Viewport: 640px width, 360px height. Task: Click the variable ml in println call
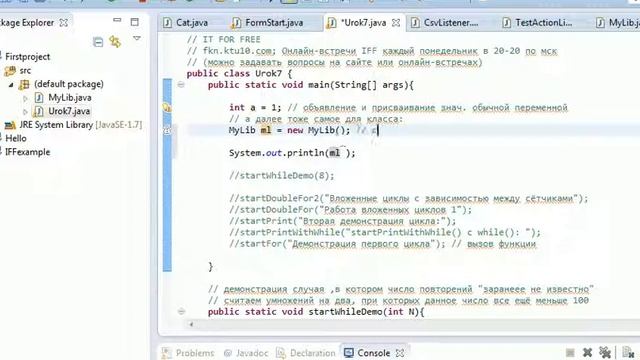click(x=335, y=153)
